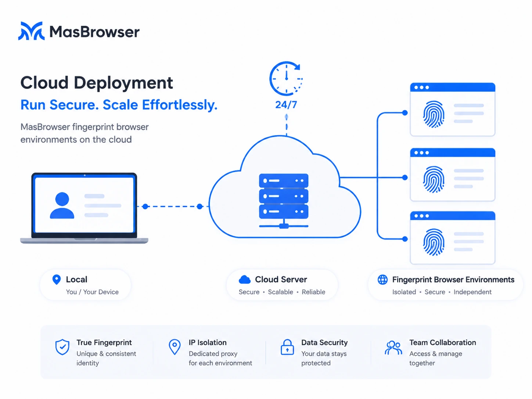
Task: Select the "Unique & consistent identity" description
Action: pyautogui.click(x=106, y=358)
